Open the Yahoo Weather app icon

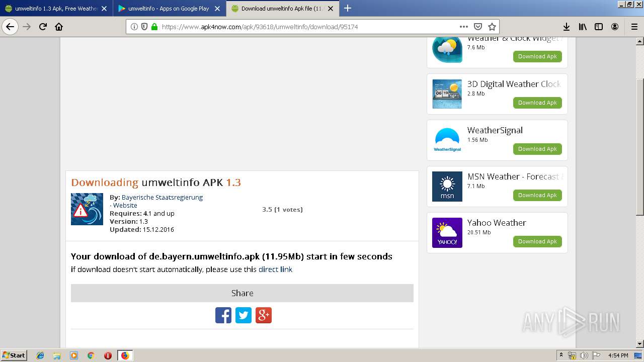[447, 232]
